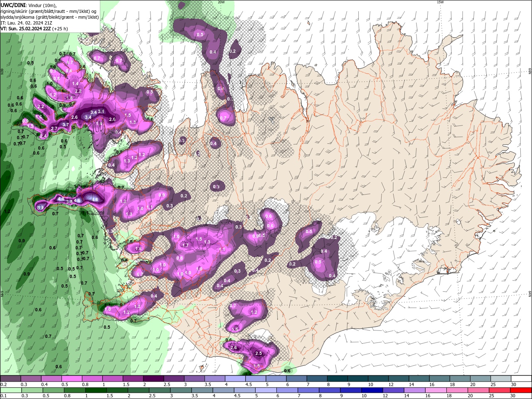Viewport: 532px width, 399px height.
Task: Click the 'IT: Lau. 24. 02. 2024 21Z' line
Action: [x=26, y=23]
